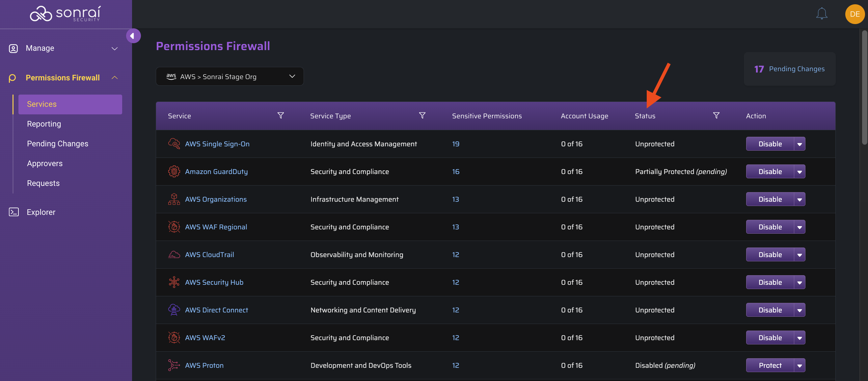
Task: Disable AWS WAFv2
Action: tap(770, 337)
